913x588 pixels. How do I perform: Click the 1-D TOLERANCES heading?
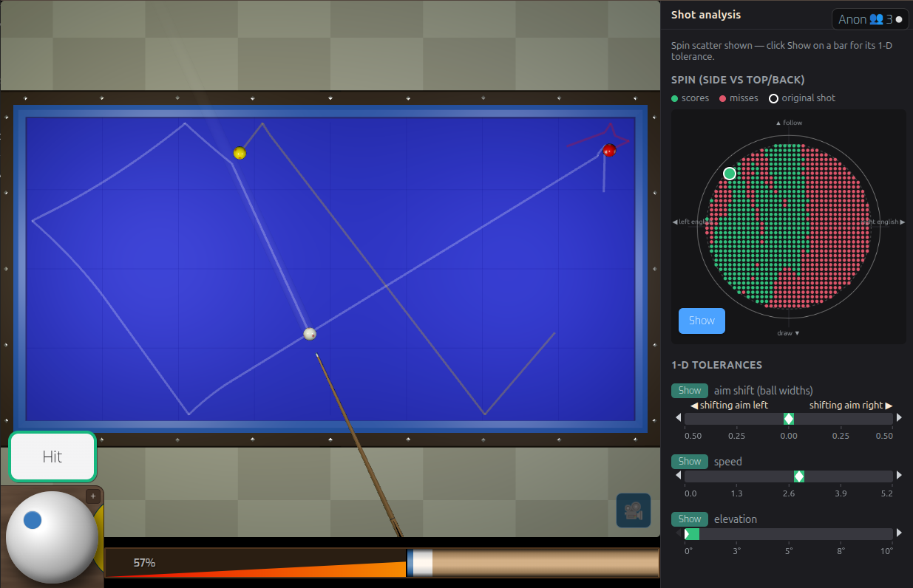[x=716, y=365]
